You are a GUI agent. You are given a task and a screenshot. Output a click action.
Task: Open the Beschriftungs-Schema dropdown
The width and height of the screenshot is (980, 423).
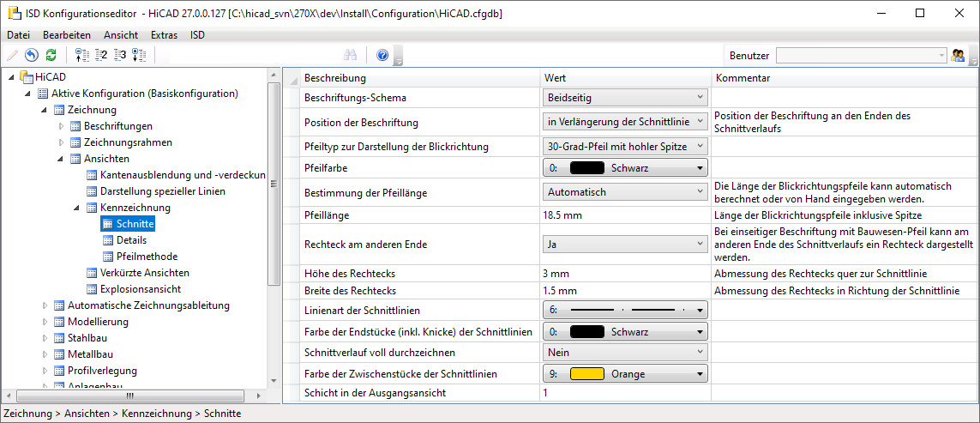[x=625, y=98]
